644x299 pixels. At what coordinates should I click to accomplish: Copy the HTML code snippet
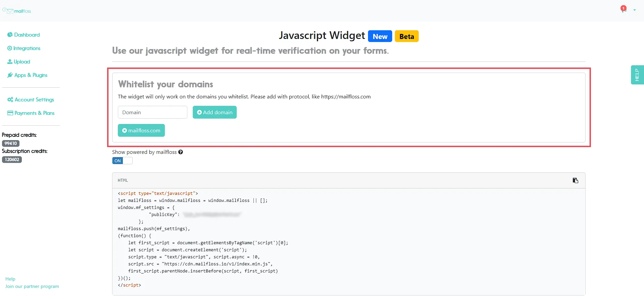point(576,180)
